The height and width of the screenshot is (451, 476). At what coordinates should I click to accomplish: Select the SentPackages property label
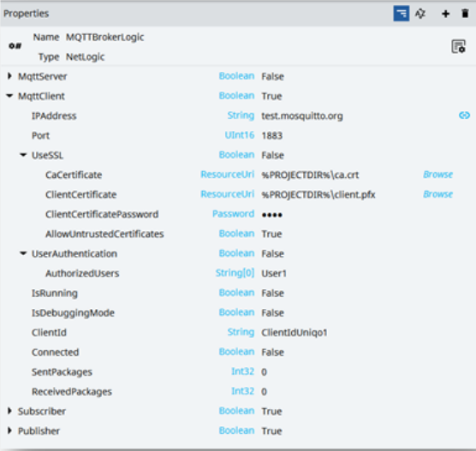[62, 372]
